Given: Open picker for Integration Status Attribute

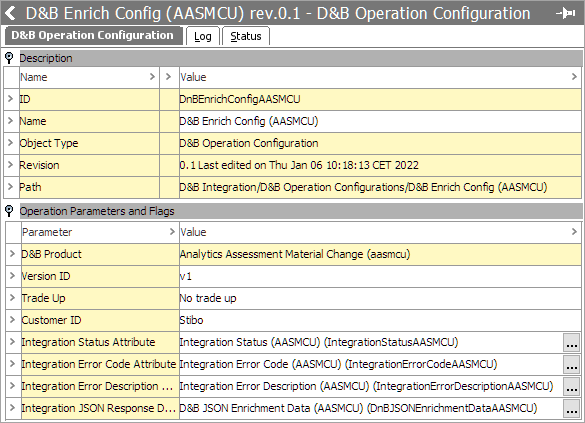Looking at the screenshot, I should tap(572, 343).
